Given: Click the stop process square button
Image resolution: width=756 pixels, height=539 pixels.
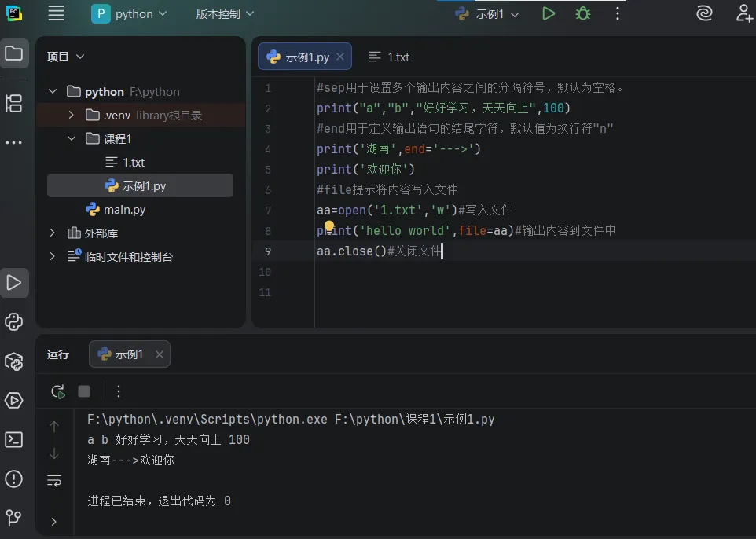Looking at the screenshot, I should 84,391.
